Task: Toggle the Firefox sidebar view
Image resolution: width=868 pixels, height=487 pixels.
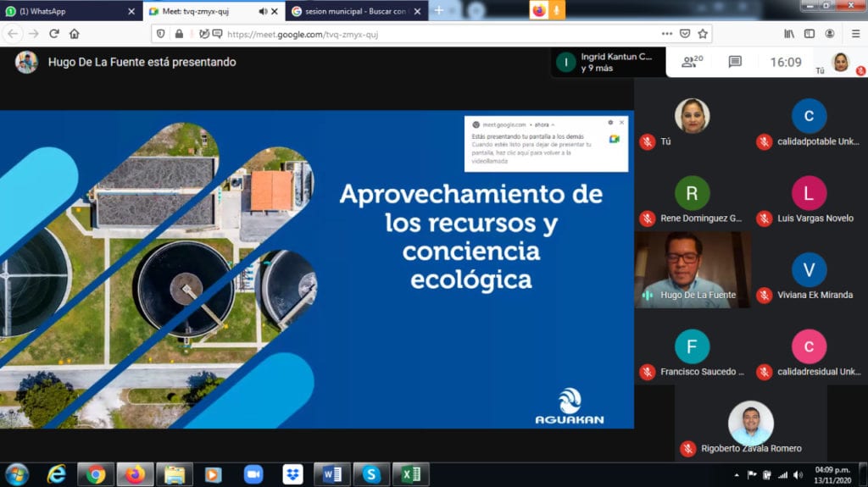Action: pos(810,34)
